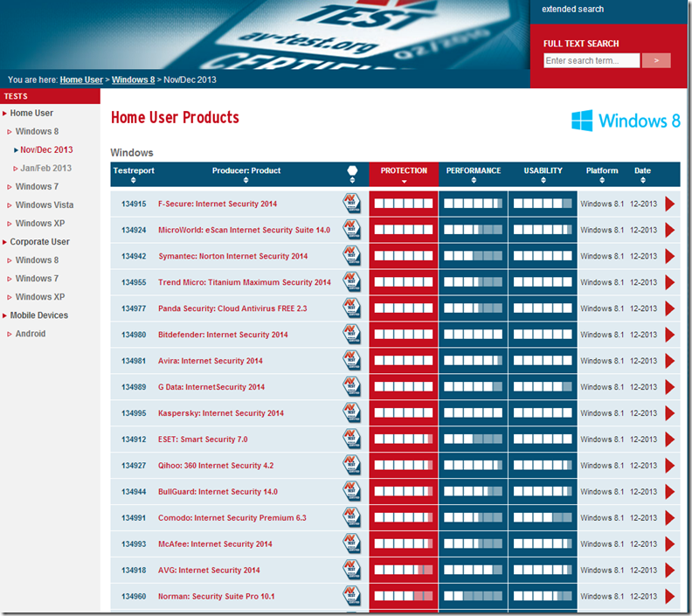Image resolution: width=692 pixels, height=616 pixels.
Task: Open F-Secure: Internet Security 2014 report
Action: pyautogui.click(x=218, y=204)
